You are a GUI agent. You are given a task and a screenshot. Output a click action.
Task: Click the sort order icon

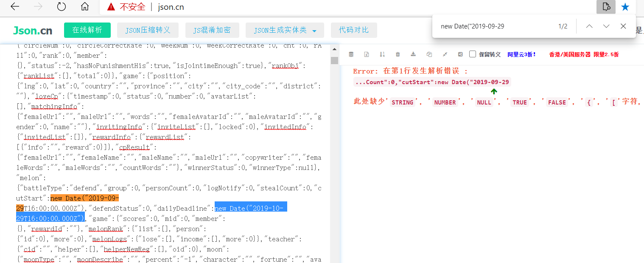(382, 54)
